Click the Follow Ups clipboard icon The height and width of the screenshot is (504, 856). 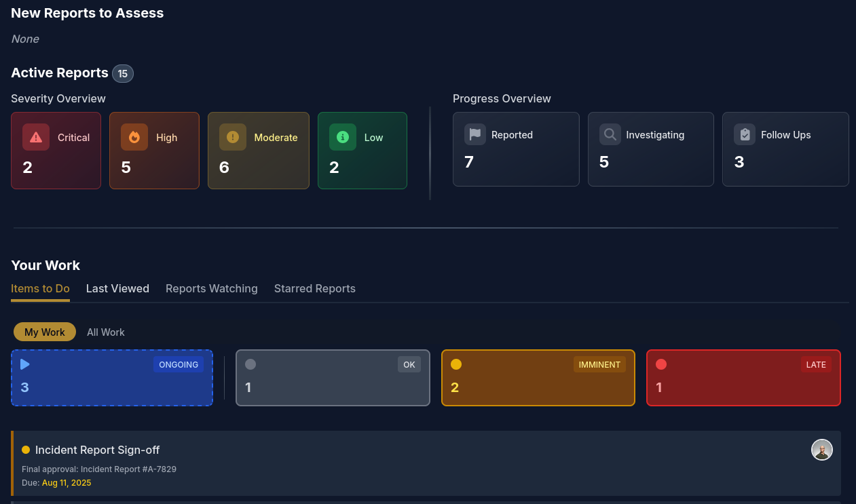[745, 134]
